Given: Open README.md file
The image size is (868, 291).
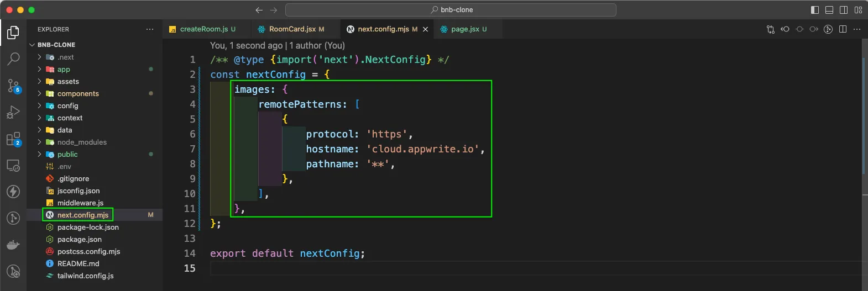Looking at the screenshot, I should point(95,263).
